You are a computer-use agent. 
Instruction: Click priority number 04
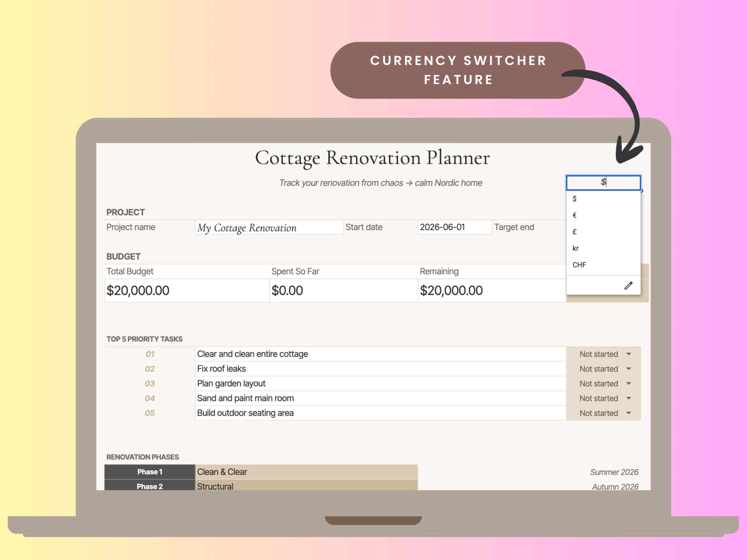[150, 398]
